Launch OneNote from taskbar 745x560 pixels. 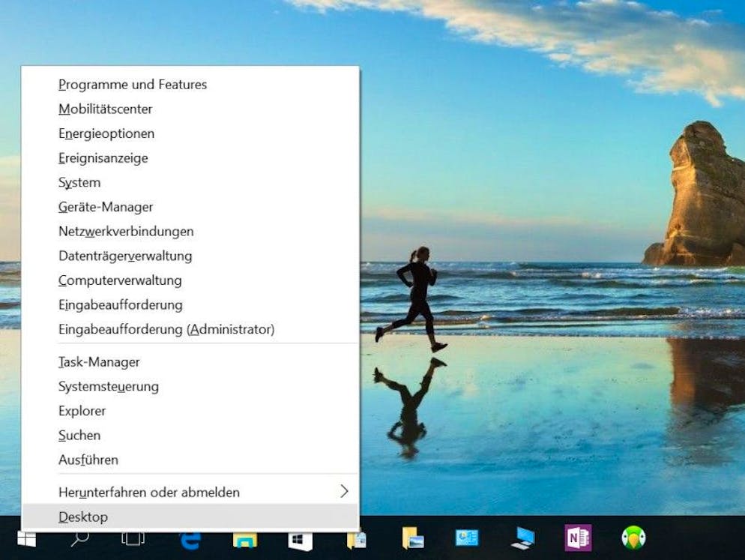[x=578, y=538]
